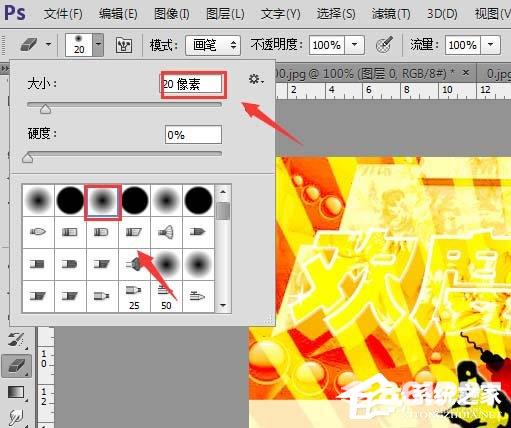Open the 流量 flow slider arrow
This screenshot has height=428, width=511.
[x=490, y=45]
